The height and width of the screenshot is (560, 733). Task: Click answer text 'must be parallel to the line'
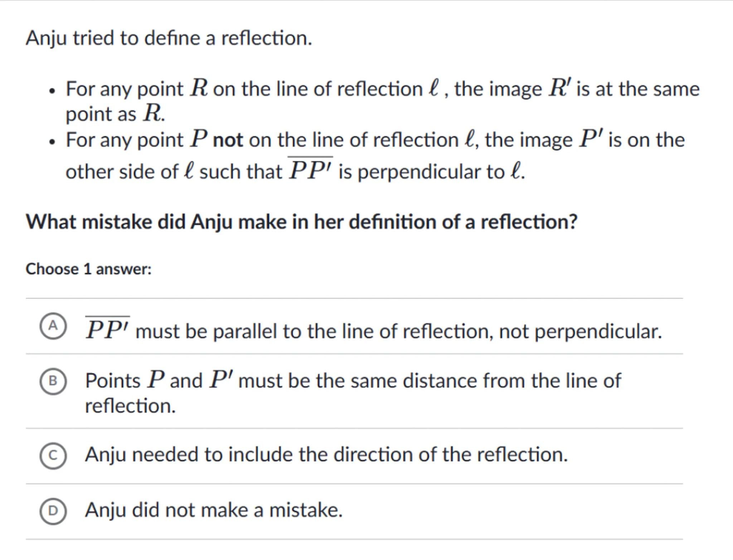398,331
